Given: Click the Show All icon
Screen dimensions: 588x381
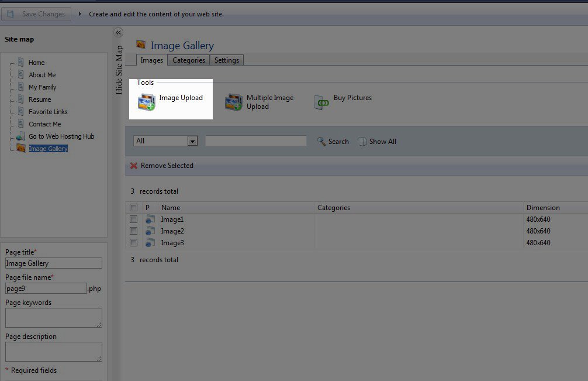Looking at the screenshot, I should [362, 142].
